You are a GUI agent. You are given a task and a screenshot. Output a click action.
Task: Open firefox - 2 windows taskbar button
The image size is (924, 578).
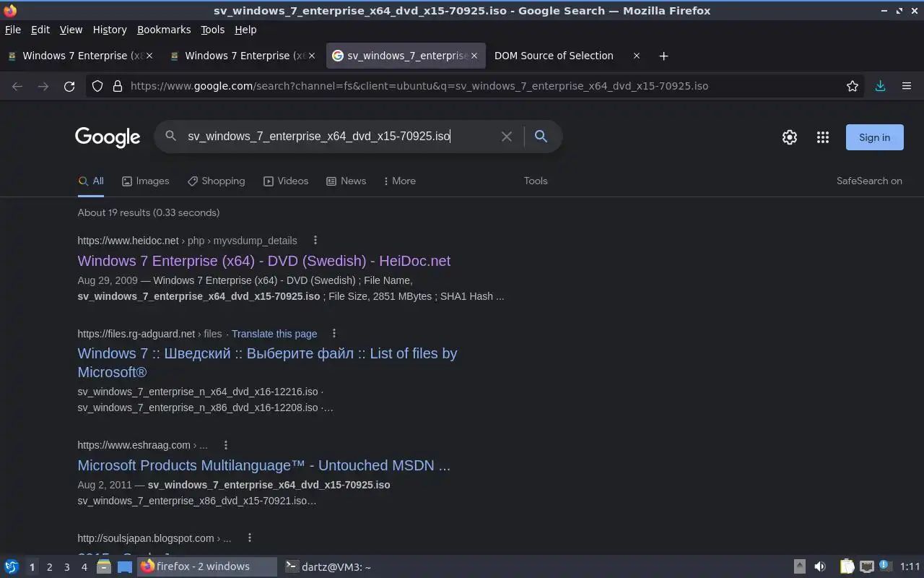pos(207,566)
